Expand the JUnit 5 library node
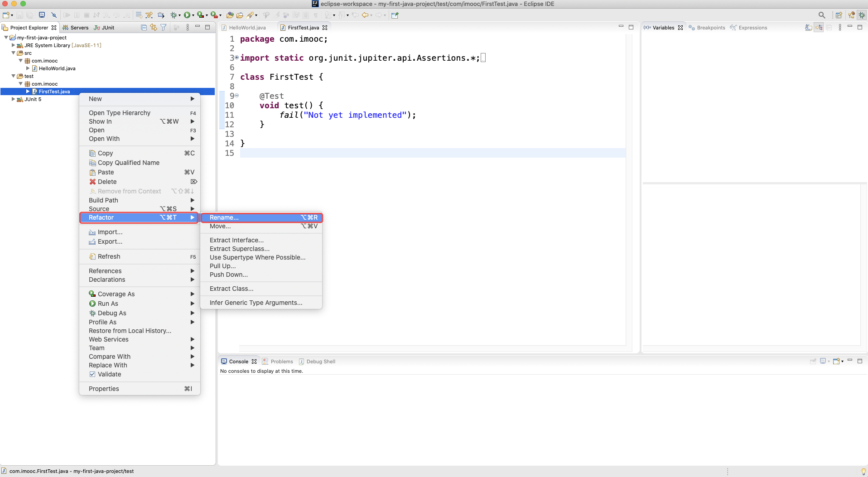Viewport: 868px width, 477px height. [x=13, y=99]
